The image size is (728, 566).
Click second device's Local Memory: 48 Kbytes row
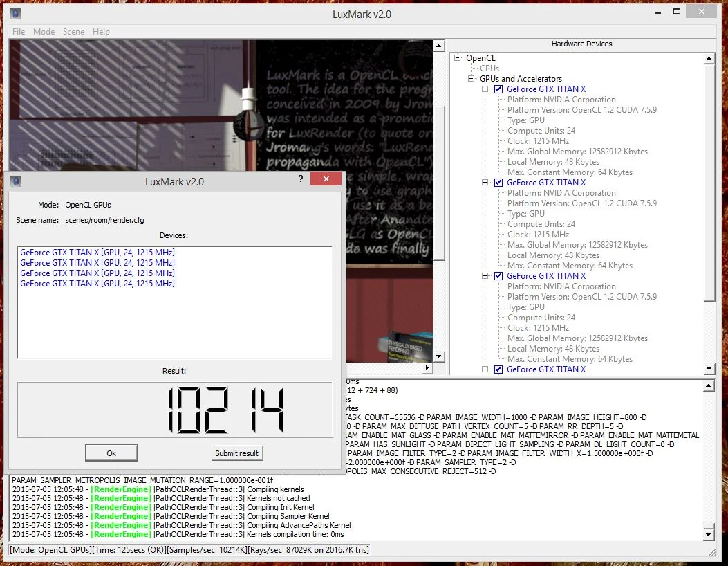pyautogui.click(x=553, y=255)
